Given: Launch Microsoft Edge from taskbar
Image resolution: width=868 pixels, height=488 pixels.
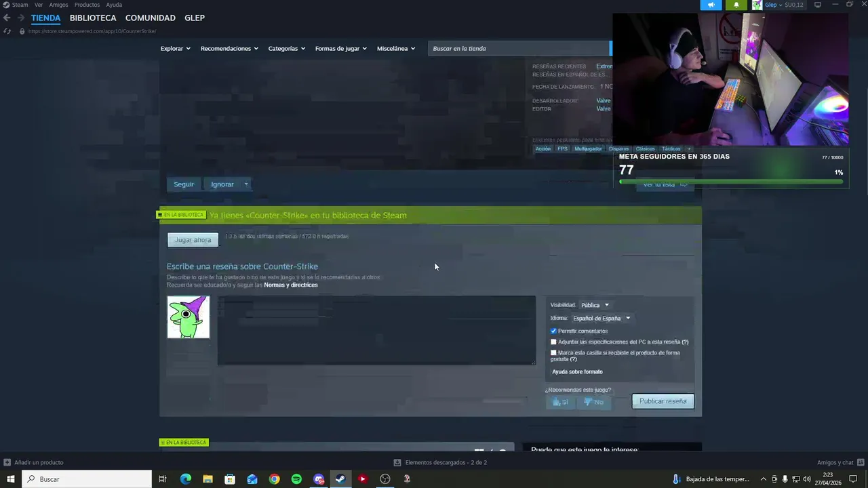Looking at the screenshot, I should (185, 479).
